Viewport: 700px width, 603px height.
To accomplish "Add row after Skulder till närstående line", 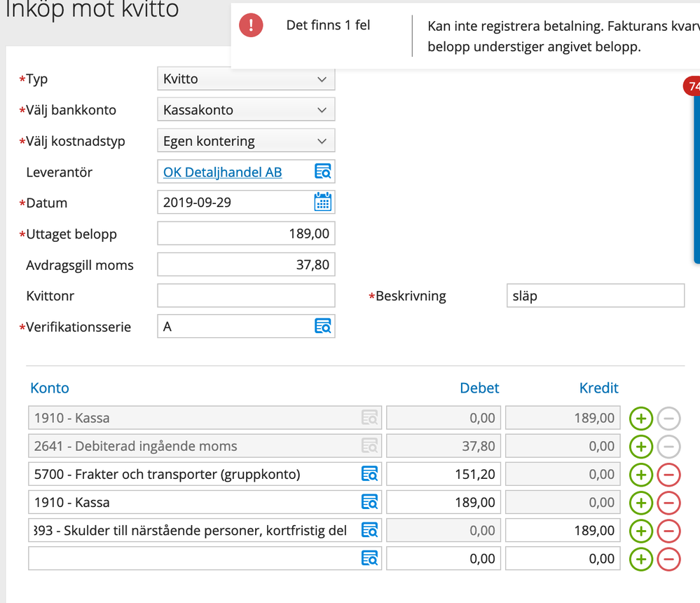I will (641, 531).
